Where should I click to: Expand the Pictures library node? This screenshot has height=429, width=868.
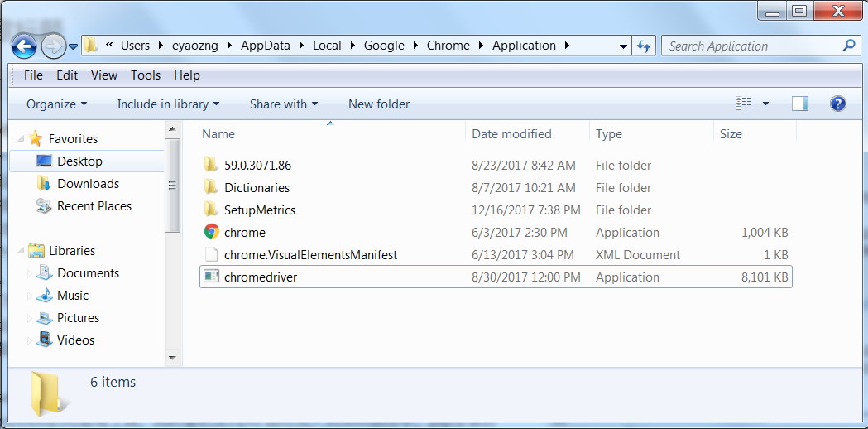(x=29, y=317)
